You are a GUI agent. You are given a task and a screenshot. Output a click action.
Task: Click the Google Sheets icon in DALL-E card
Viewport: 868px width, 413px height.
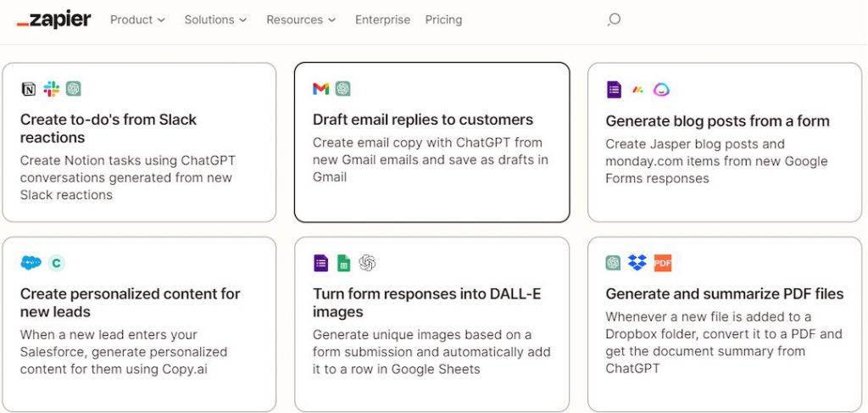pyautogui.click(x=344, y=263)
